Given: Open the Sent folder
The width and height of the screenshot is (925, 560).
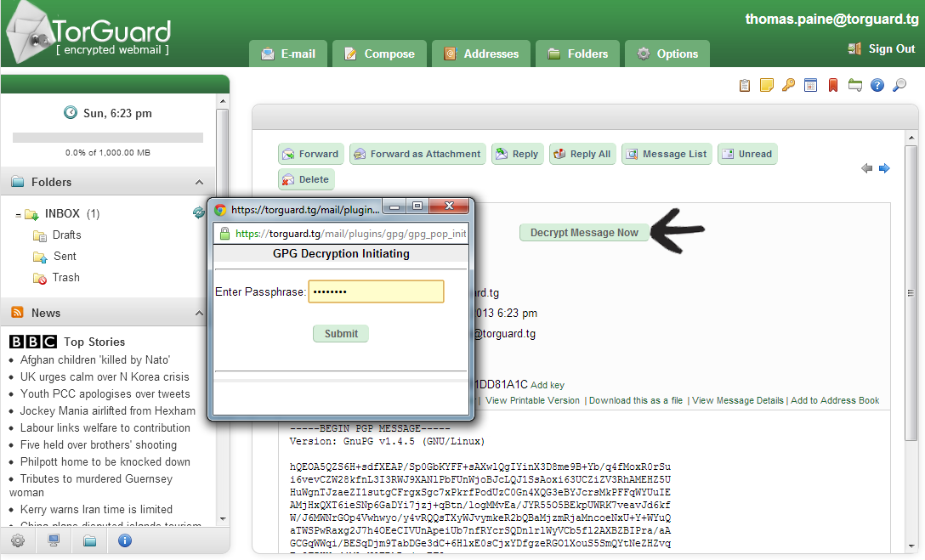Looking at the screenshot, I should coord(65,256).
